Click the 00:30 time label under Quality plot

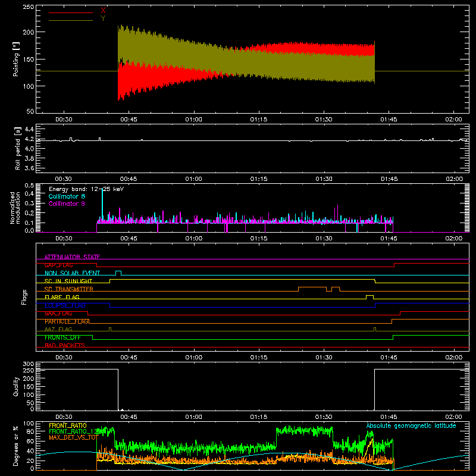tap(64, 417)
